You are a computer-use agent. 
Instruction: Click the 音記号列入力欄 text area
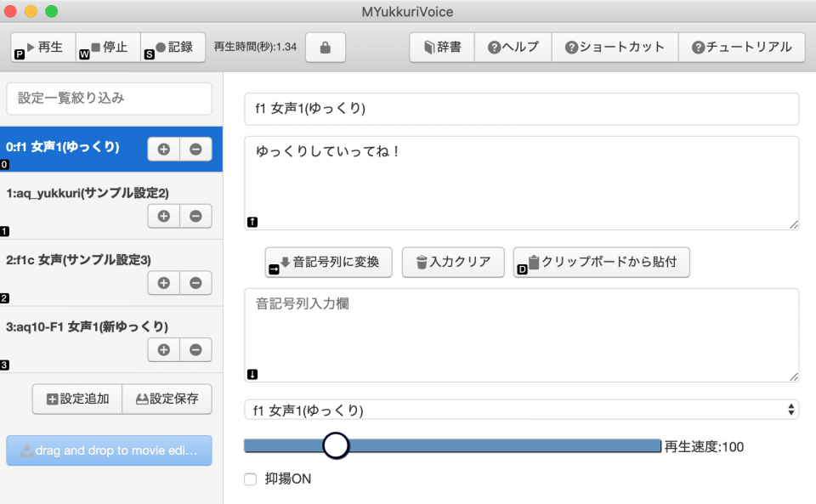point(521,336)
